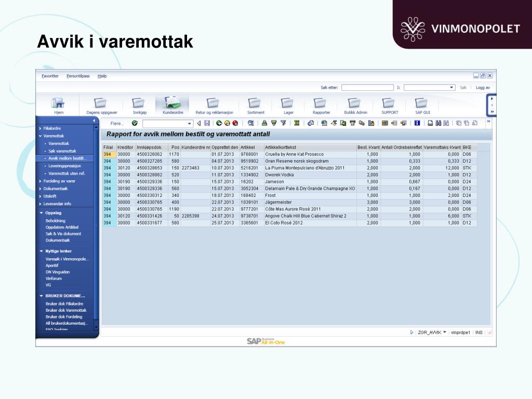The image size is (532, 399).
Task: Open the Persontilpass menu
Action: [x=78, y=76]
